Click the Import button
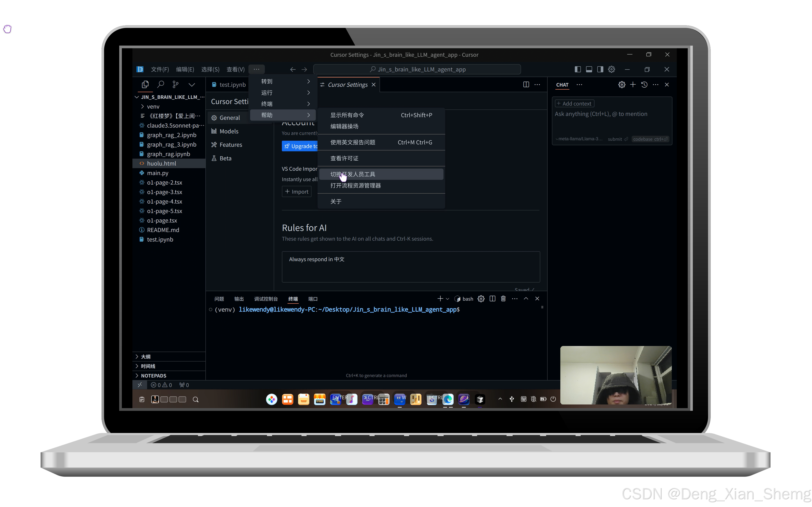812x507 pixels. (x=297, y=191)
